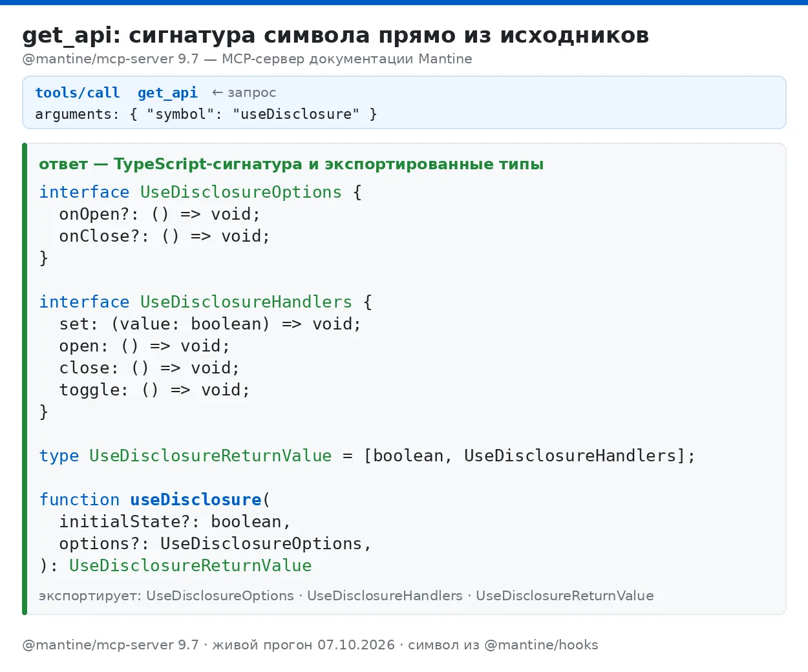Click the 'interface UseDisclosureOptions {' line
The width and height of the screenshot is (808, 672).
point(200,193)
